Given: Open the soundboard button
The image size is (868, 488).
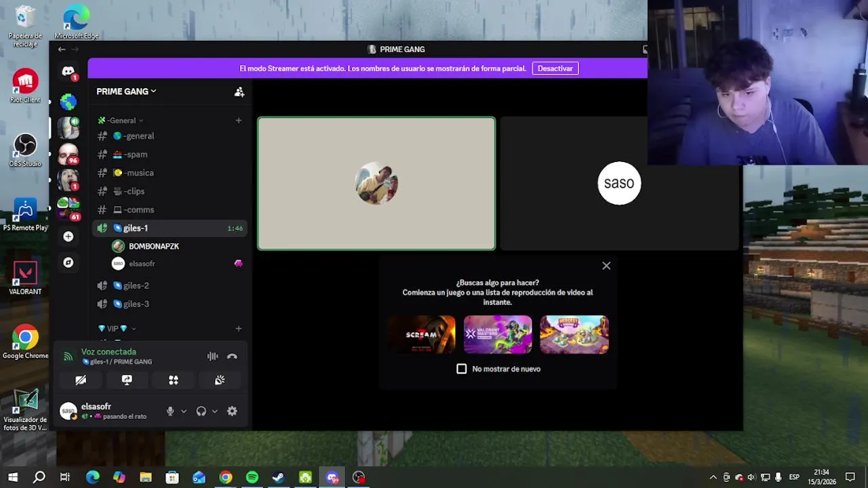Looking at the screenshot, I should 220,380.
